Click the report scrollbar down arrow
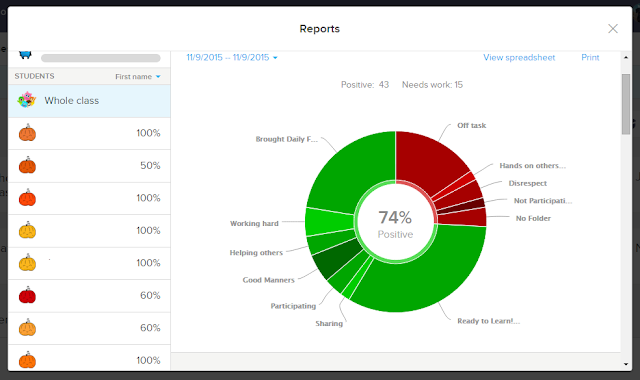640x380 pixels. point(626,364)
